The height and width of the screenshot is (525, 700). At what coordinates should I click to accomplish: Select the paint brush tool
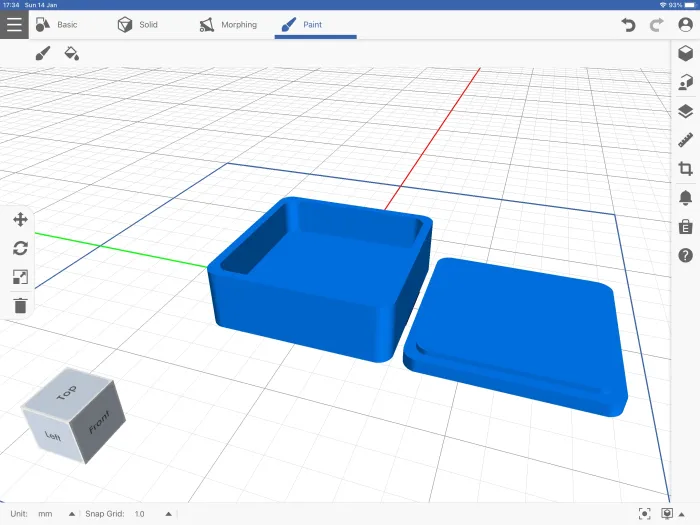(42, 53)
